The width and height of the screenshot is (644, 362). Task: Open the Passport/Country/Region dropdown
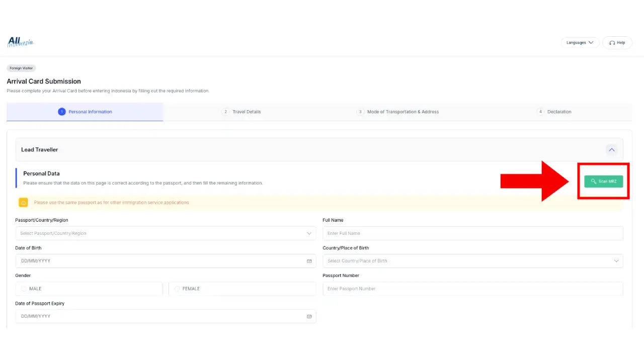click(x=166, y=233)
